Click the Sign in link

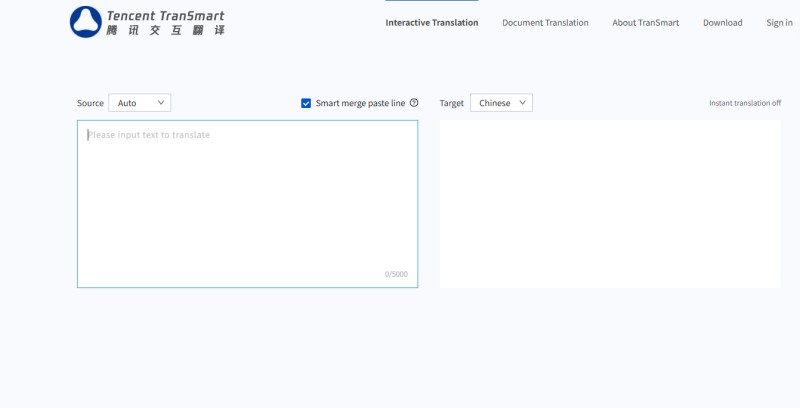779,22
